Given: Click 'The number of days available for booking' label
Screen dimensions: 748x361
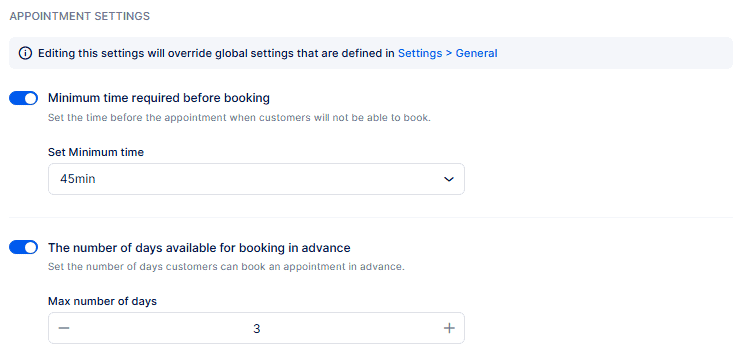Looking at the screenshot, I should pos(199,248).
